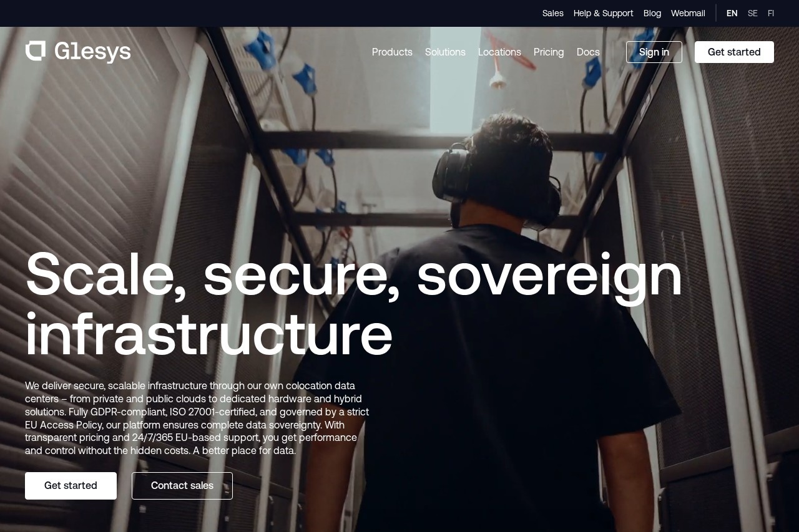
Task: Switch language to FI
Action: 771,13
